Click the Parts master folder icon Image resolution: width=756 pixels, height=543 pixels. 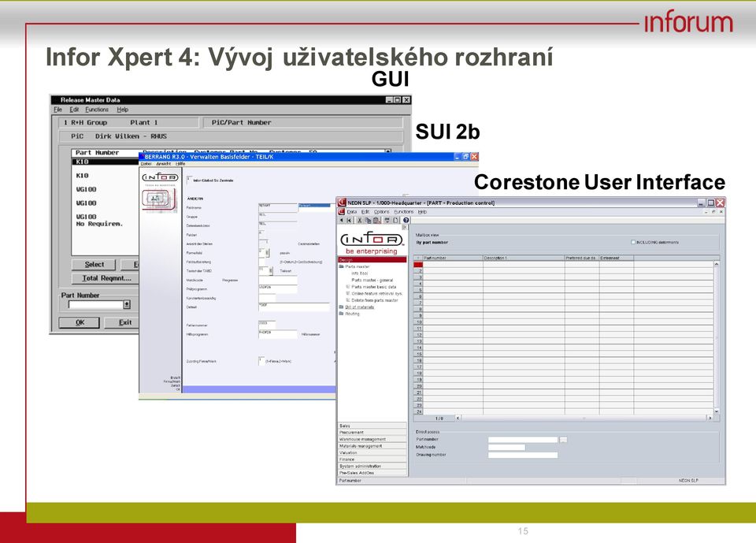coord(342,266)
